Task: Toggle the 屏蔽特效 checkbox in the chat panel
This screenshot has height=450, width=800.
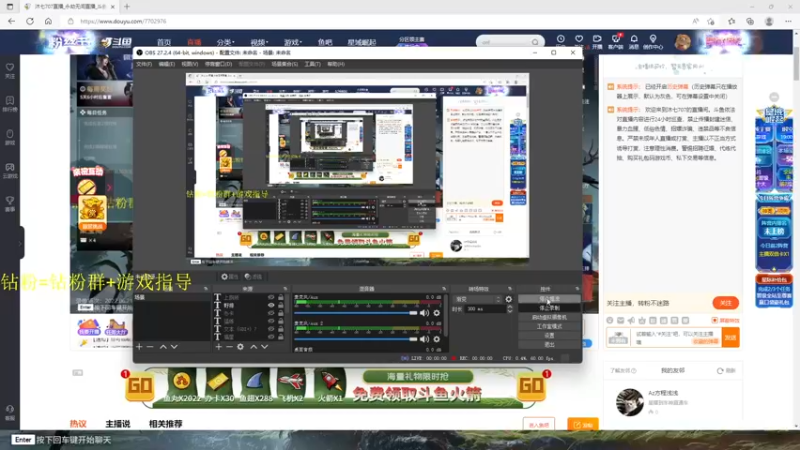Action: point(715,320)
